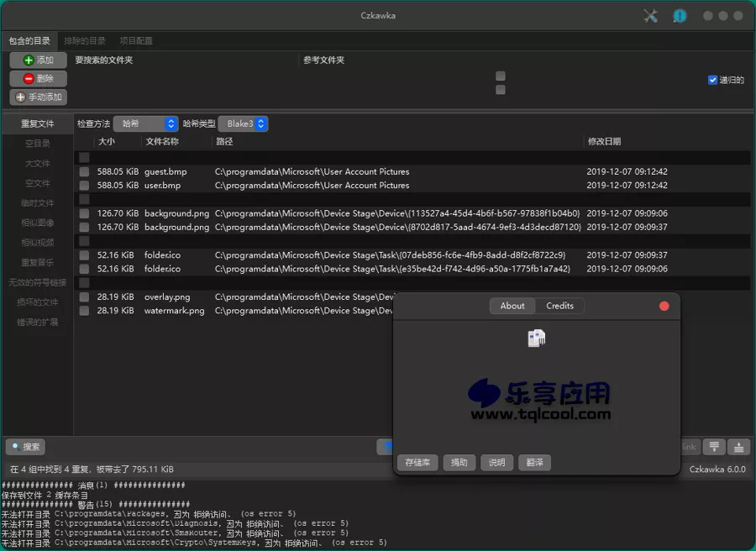Select 损坏的文件 in the sidebar
756x551 pixels.
pos(38,302)
